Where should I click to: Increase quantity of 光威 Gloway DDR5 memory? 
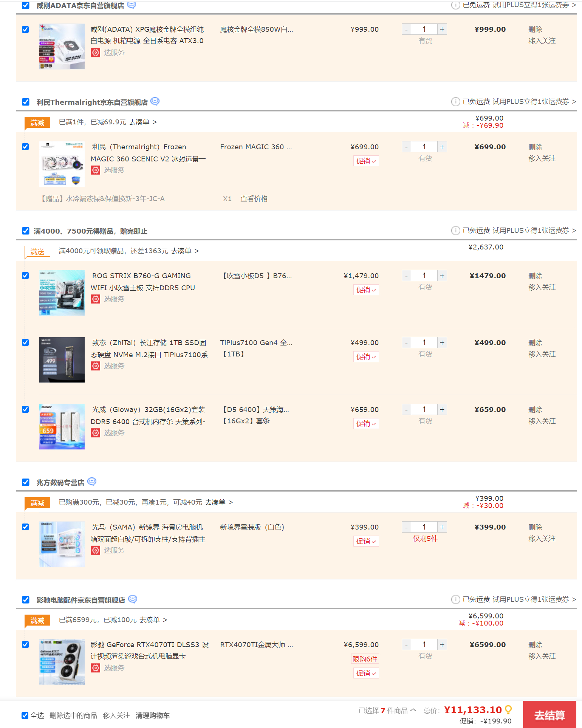tap(442, 410)
